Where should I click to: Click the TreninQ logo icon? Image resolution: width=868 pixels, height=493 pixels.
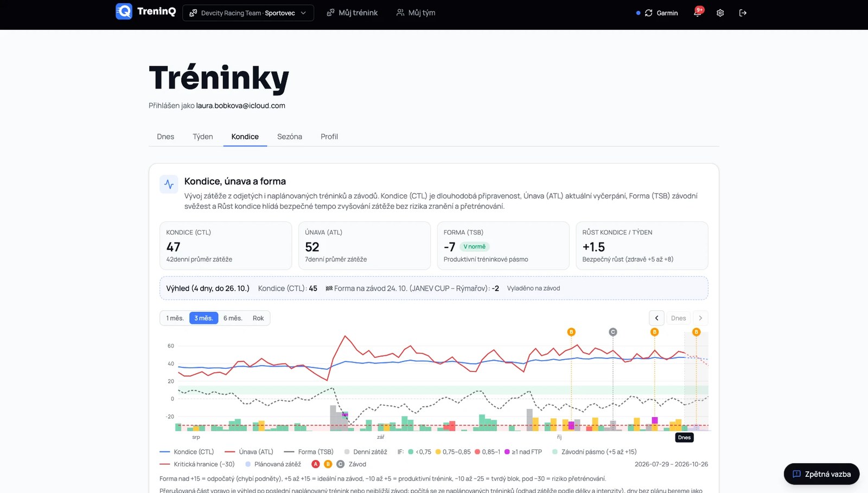pyautogui.click(x=124, y=11)
